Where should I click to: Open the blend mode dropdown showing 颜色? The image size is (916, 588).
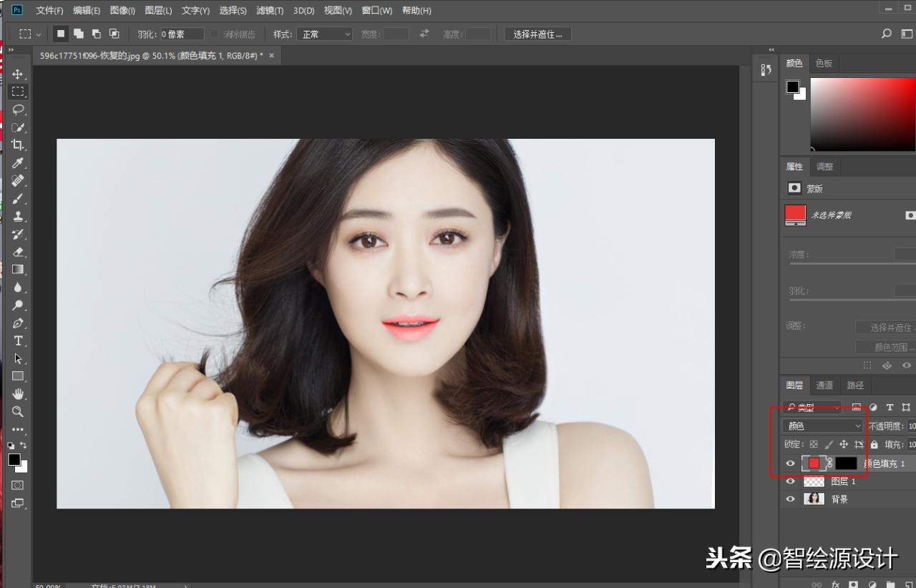821,425
